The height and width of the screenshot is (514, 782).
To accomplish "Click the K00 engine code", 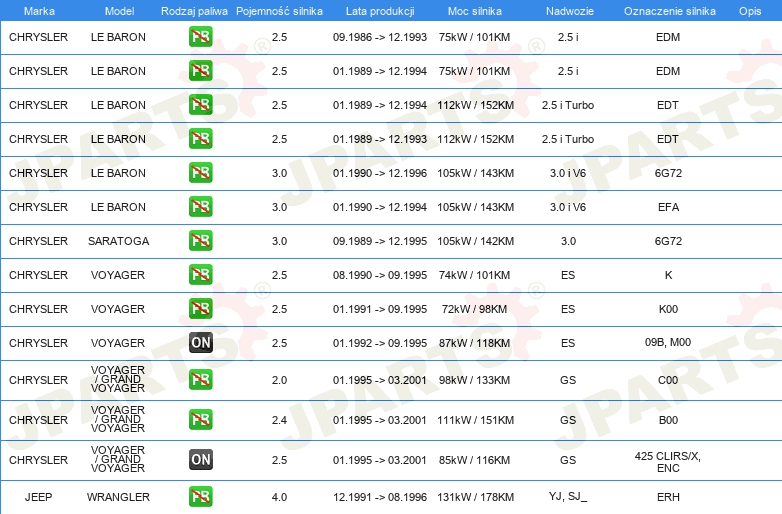I will pos(668,309).
